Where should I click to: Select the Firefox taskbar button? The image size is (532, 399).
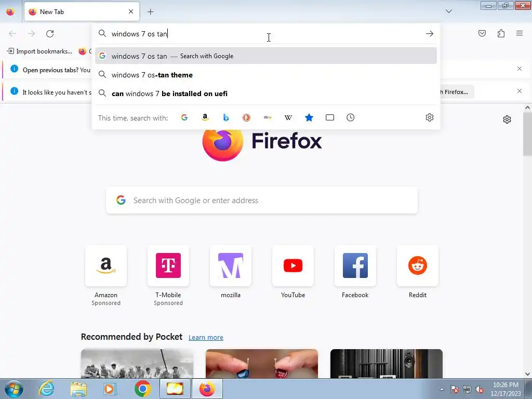point(207,389)
